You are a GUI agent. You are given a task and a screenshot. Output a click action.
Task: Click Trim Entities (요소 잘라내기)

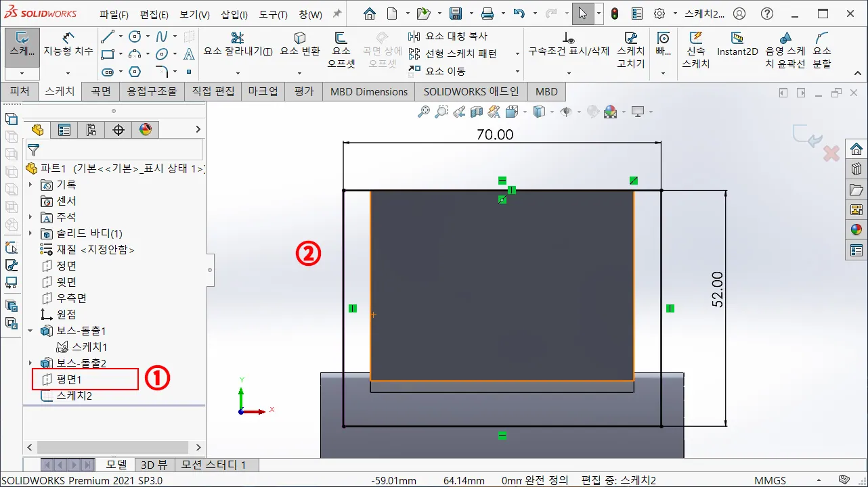(x=238, y=44)
